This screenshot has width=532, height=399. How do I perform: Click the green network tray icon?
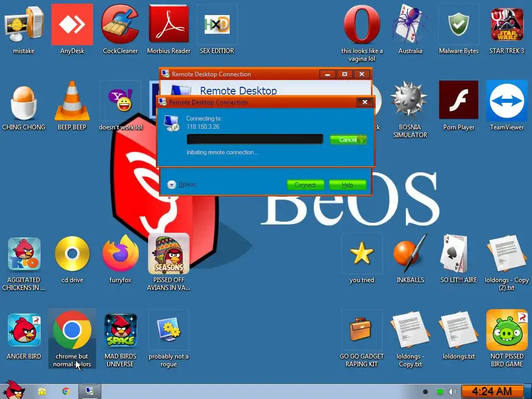coord(440,392)
